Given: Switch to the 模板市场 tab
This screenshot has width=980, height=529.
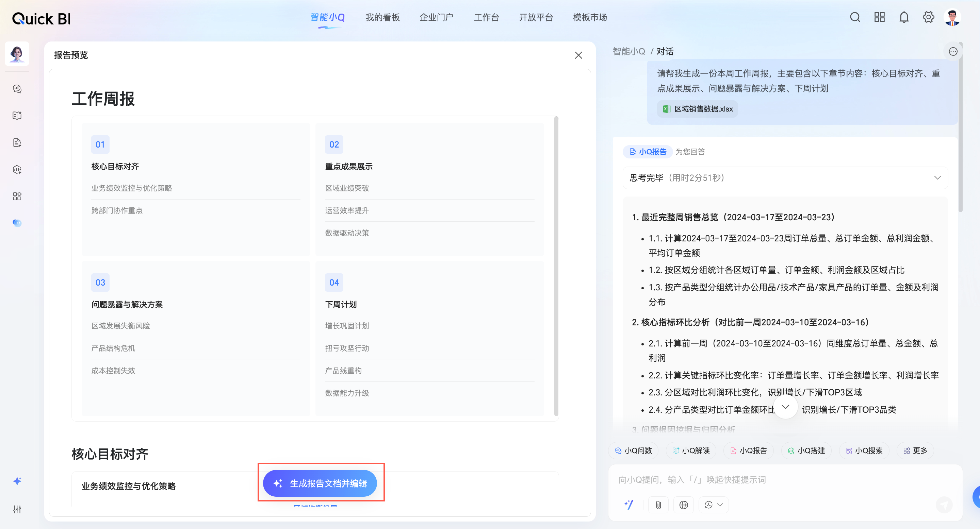Looking at the screenshot, I should (x=590, y=17).
